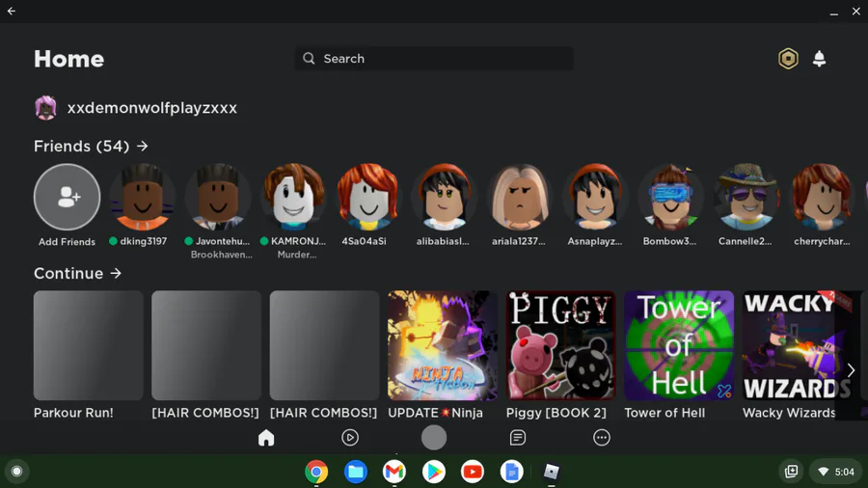Launch Google Chrome from the shelf

(316, 472)
